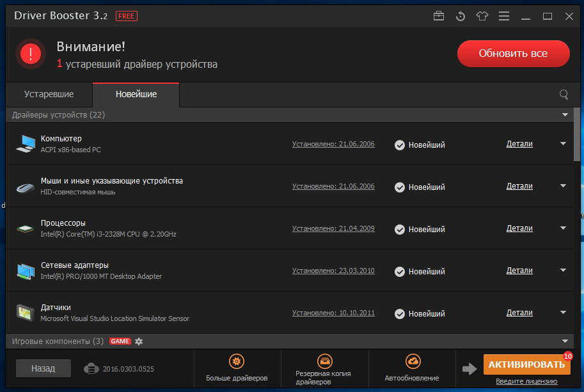Image resolution: width=584 pixels, height=392 pixels.
Task: Open Введите лицензию link
Action: [526, 382]
